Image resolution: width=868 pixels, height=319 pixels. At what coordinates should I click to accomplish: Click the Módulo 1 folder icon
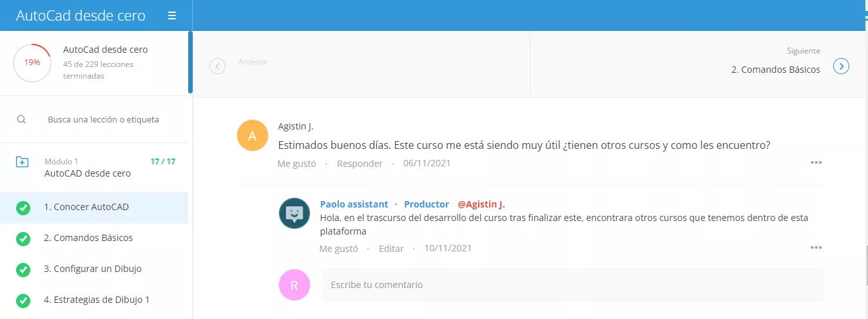pyautogui.click(x=22, y=162)
